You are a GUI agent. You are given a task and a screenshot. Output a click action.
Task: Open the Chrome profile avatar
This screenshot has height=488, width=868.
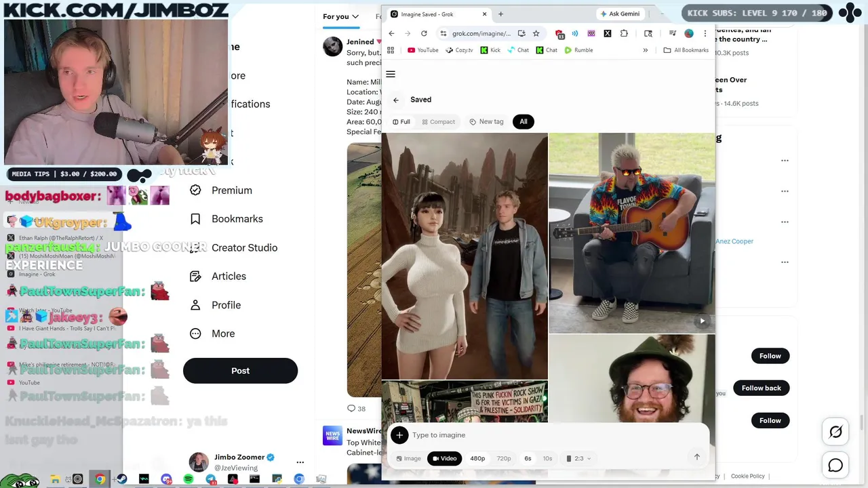(689, 33)
